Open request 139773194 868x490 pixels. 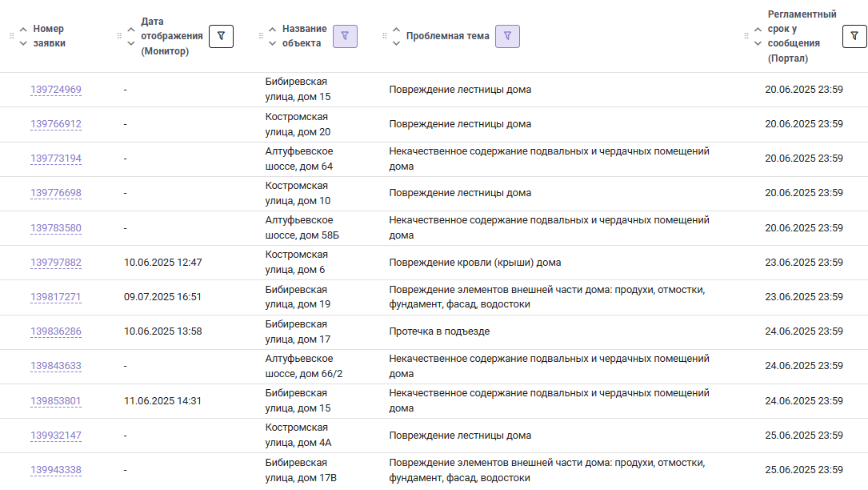click(56, 159)
